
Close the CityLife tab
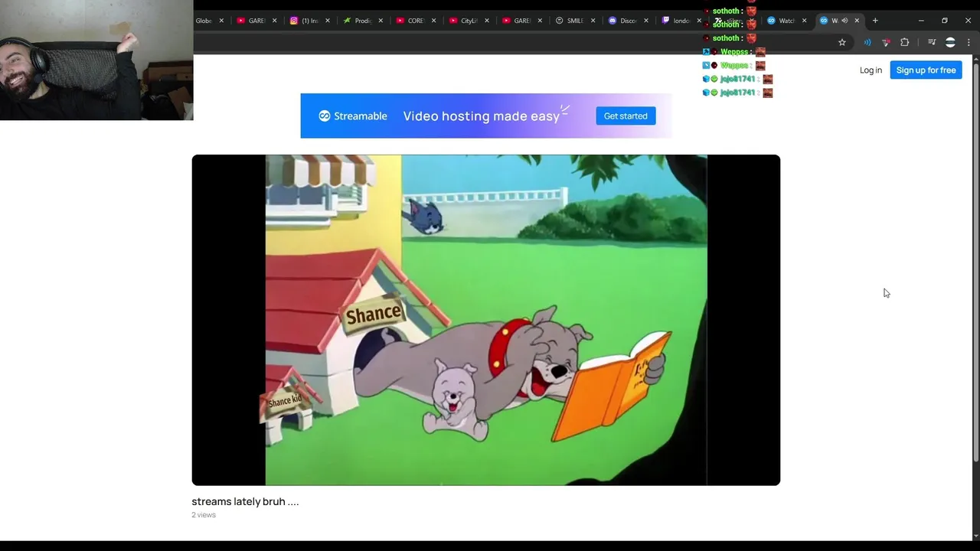[x=487, y=21]
